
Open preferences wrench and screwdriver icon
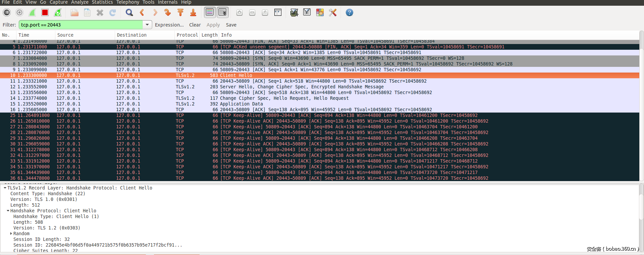point(332,13)
